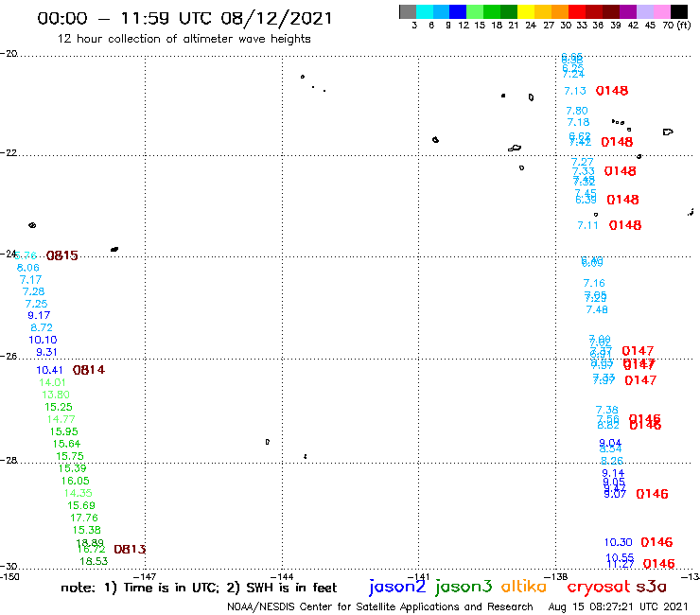Click the date range title '00:00 – 11:59 UTC 08/12/2021'
This screenshot has height=615, width=700.
point(184,18)
